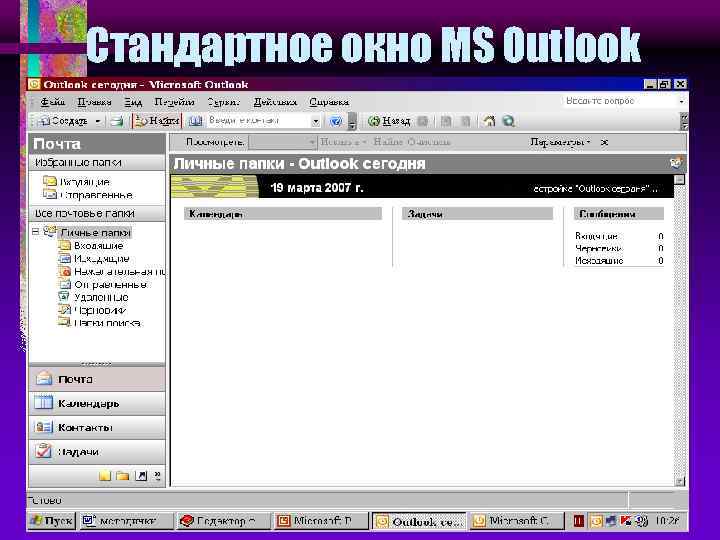The width and height of the screenshot is (720, 540).
Task: Open the navigation pane configure chevron
Action: point(158,476)
